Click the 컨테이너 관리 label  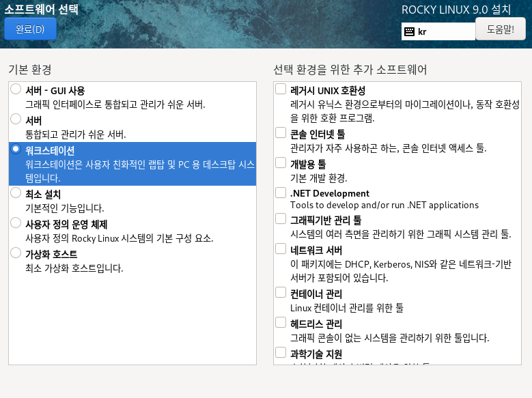316,294
